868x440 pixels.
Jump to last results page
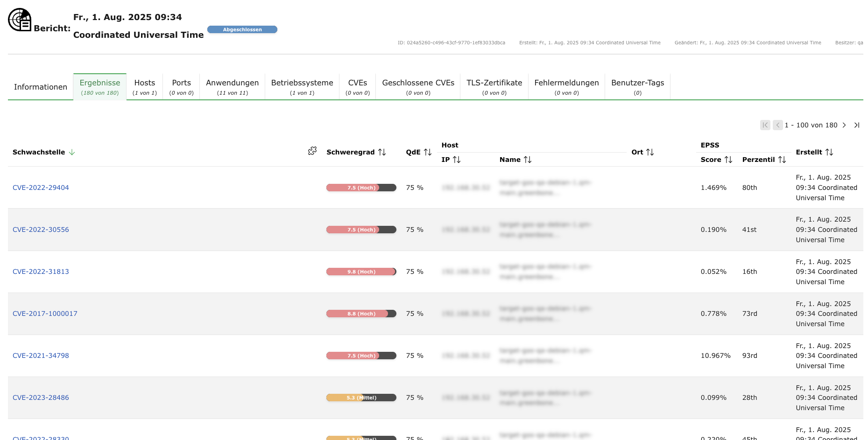point(857,125)
